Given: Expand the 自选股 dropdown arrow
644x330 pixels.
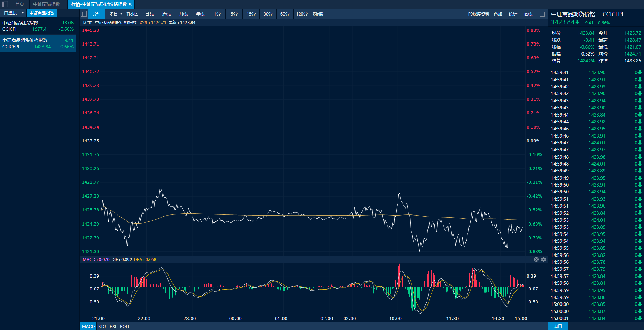Looking at the screenshot, I should pos(23,13).
